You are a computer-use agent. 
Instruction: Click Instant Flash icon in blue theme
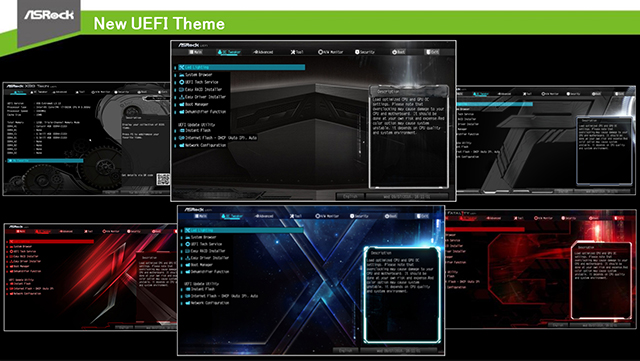point(188,289)
